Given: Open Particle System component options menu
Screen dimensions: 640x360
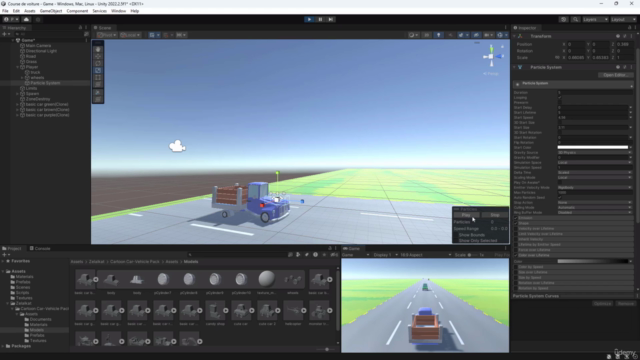Looking at the screenshot, I should coord(631,67).
